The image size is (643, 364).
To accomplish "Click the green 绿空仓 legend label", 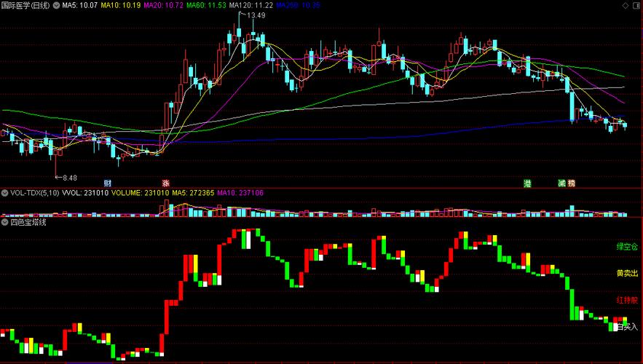I will (x=626, y=247).
